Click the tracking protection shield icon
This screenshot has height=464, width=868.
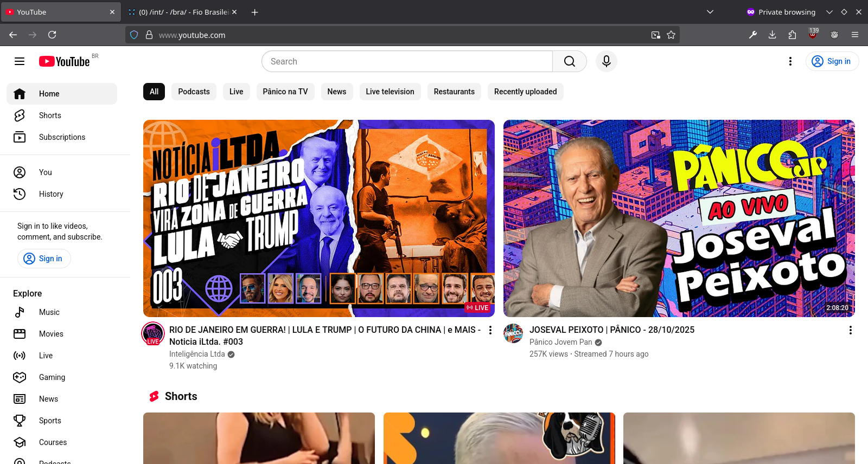pyautogui.click(x=134, y=35)
